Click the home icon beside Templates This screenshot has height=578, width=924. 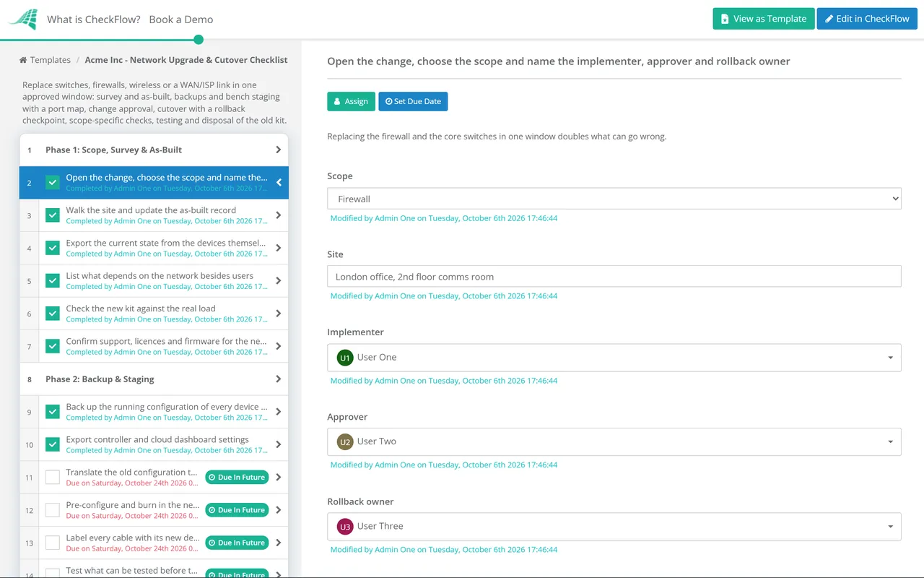pos(23,60)
